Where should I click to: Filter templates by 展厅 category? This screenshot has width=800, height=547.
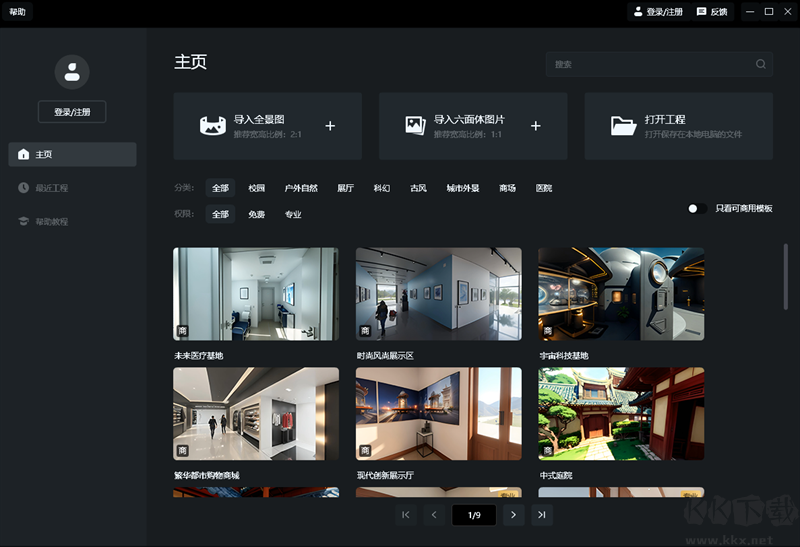[x=345, y=188]
